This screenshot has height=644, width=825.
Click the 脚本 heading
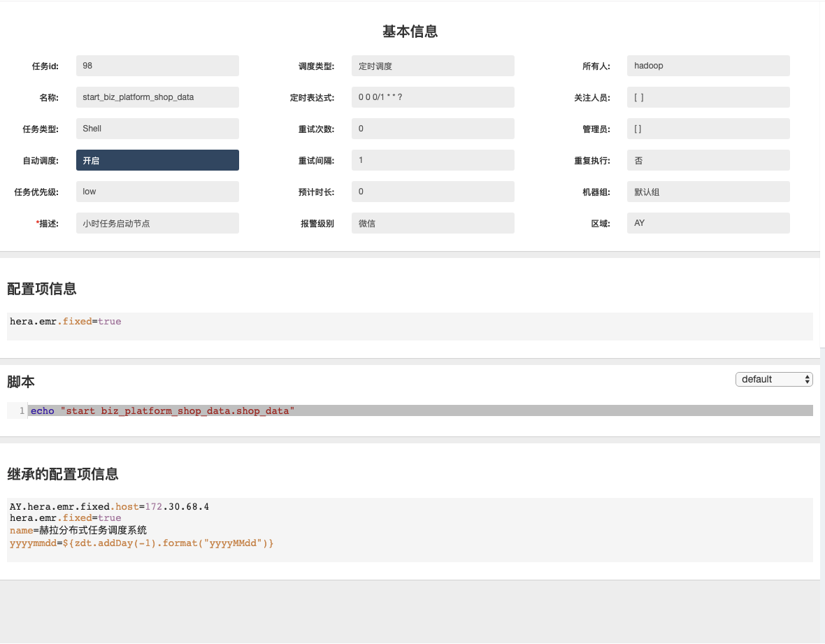click(21, 382)
